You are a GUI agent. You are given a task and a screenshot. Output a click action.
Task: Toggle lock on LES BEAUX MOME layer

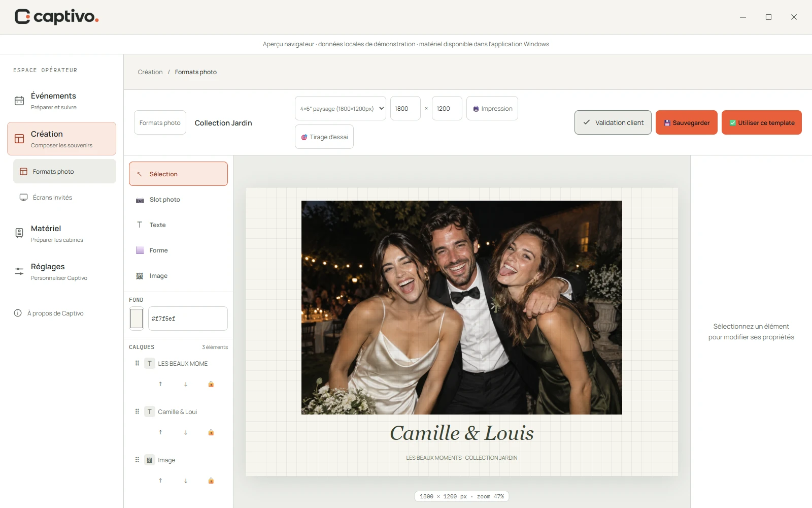211,384
